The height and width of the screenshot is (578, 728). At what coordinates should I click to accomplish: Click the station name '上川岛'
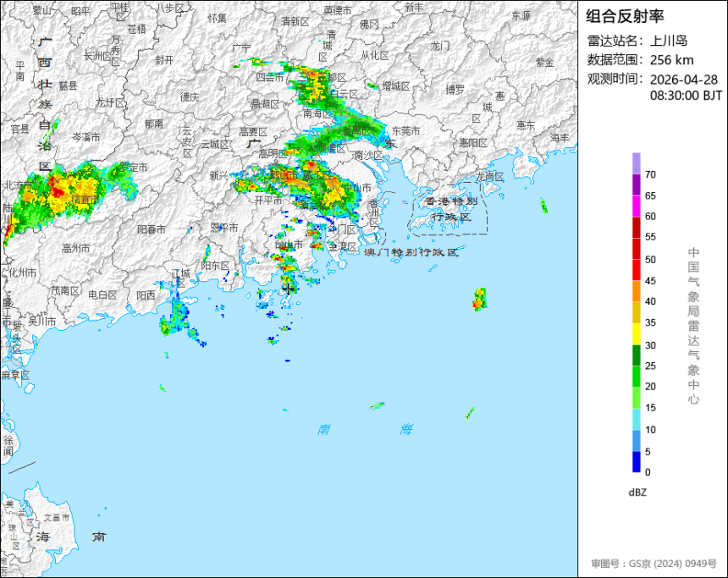click(x=669, y=41)
